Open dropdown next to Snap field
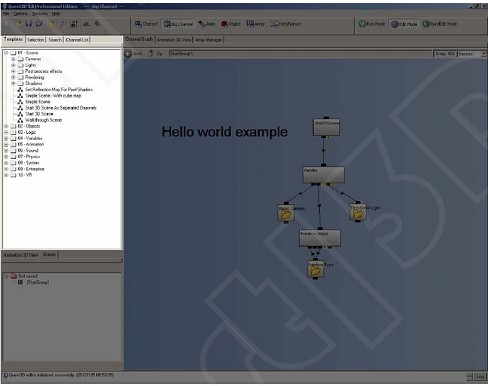The image size is (488, 386). pos(483,54)
